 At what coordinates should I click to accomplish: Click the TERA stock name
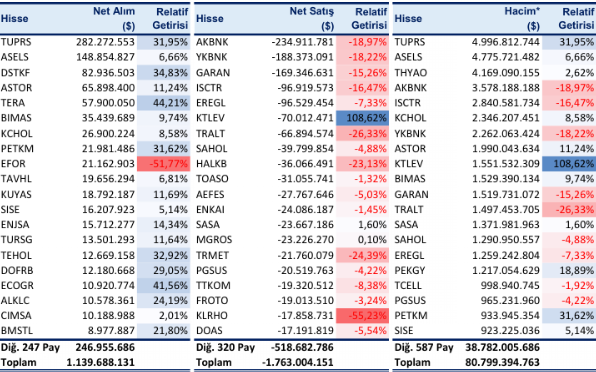click(13, 103)
